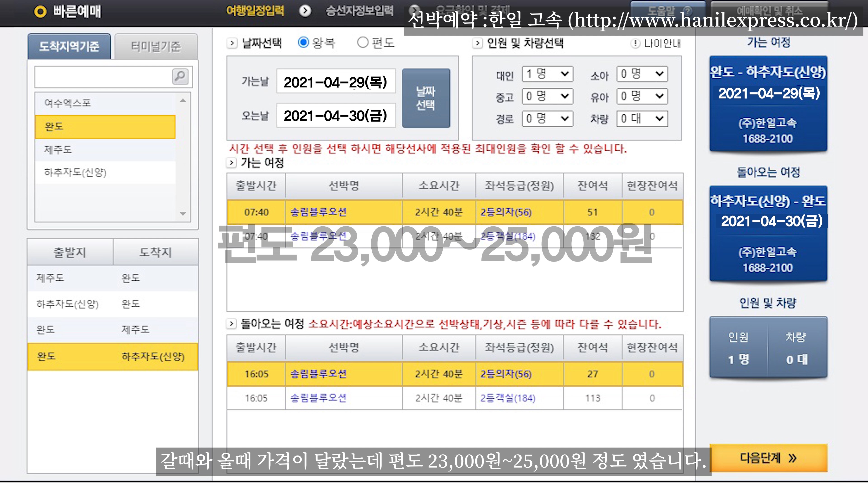Click arrow icon beside 날짜선택 heading
This screenshot has height=488, width=868.
click(232, 43)
